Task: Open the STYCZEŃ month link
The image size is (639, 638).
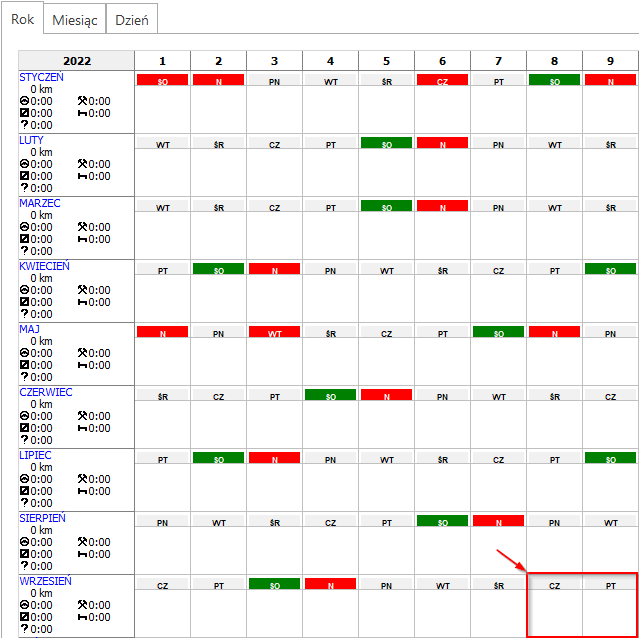Action: (x=40, y=77)
